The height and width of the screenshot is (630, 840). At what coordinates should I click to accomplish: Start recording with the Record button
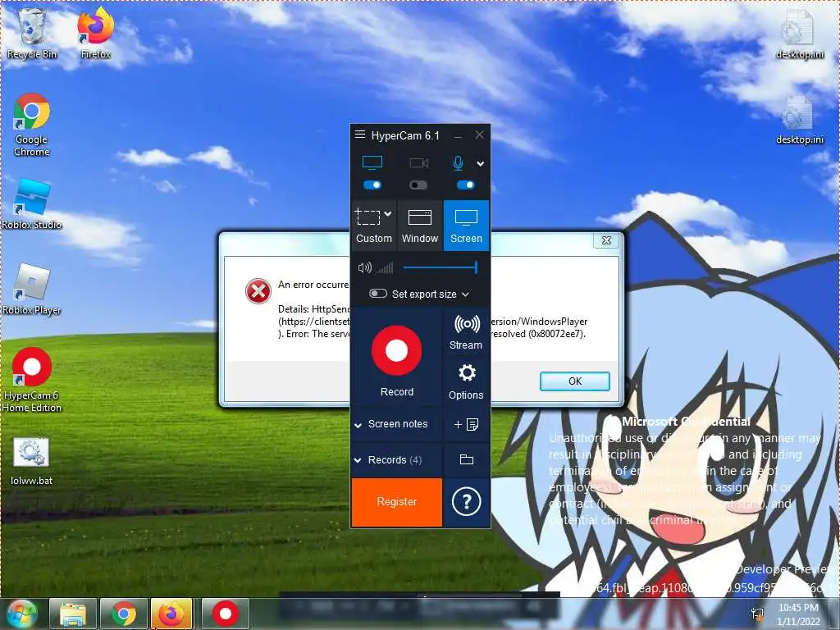pos(397,359)
